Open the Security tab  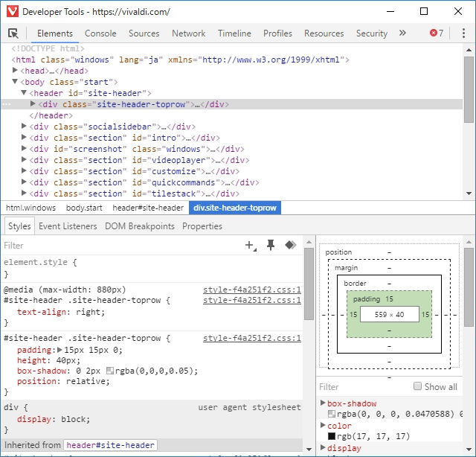pos(372,33)
